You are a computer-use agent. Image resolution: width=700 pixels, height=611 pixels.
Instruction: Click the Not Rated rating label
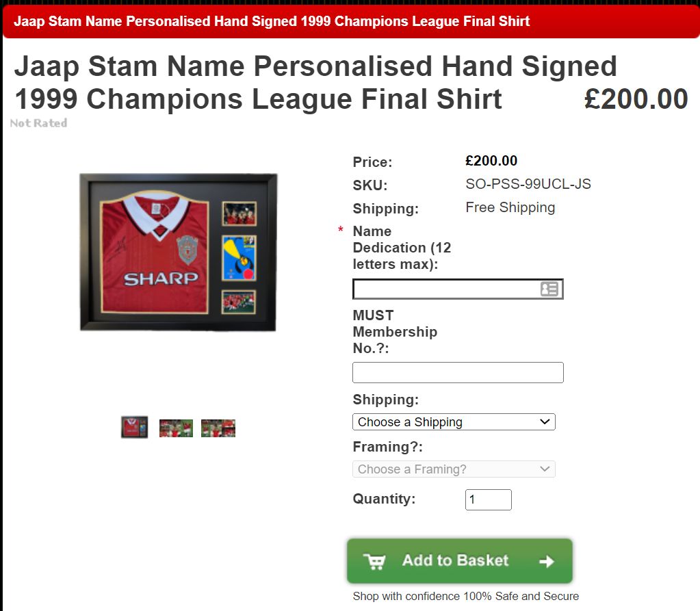[38, 123]
